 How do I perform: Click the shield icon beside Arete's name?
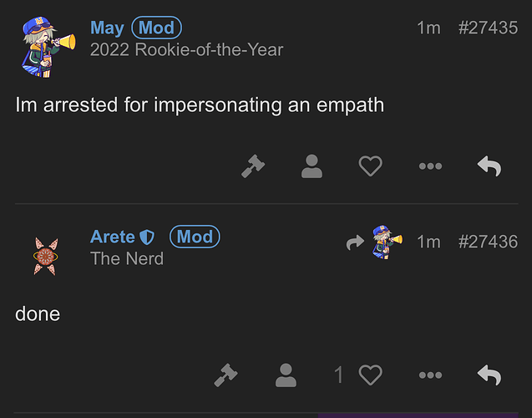point(147,237)
